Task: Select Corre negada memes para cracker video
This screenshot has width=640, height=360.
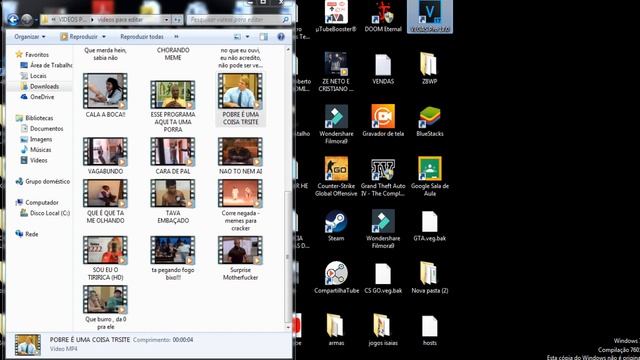Action: click(240, 193)
